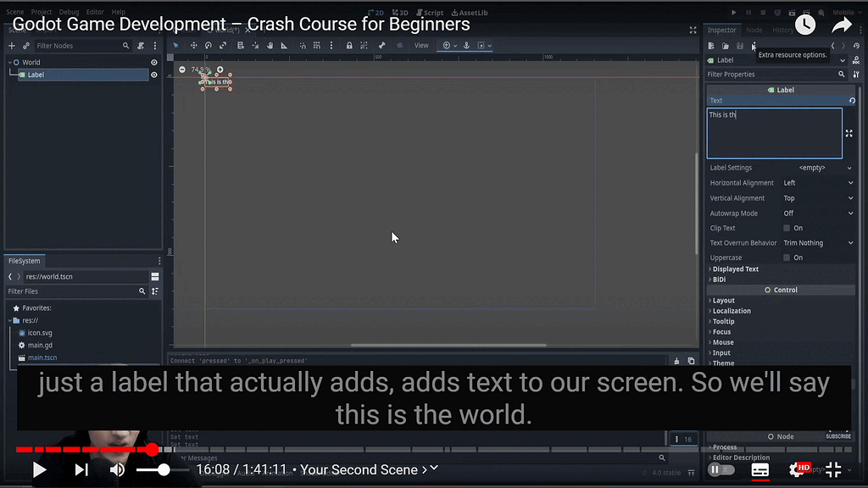868x488 pixels.
Task: Switch to the 3D workspace
Action: (400, 12)
